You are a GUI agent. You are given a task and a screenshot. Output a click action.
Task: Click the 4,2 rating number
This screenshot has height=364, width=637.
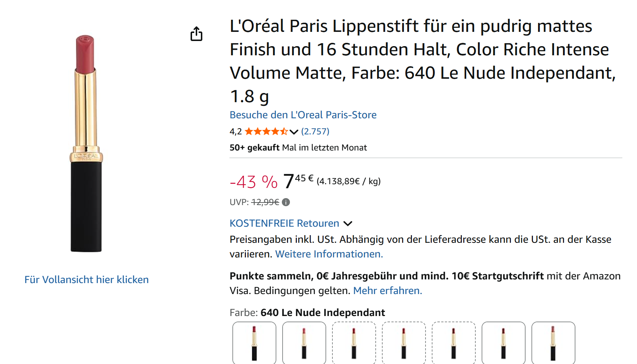(x=236, y=132)
